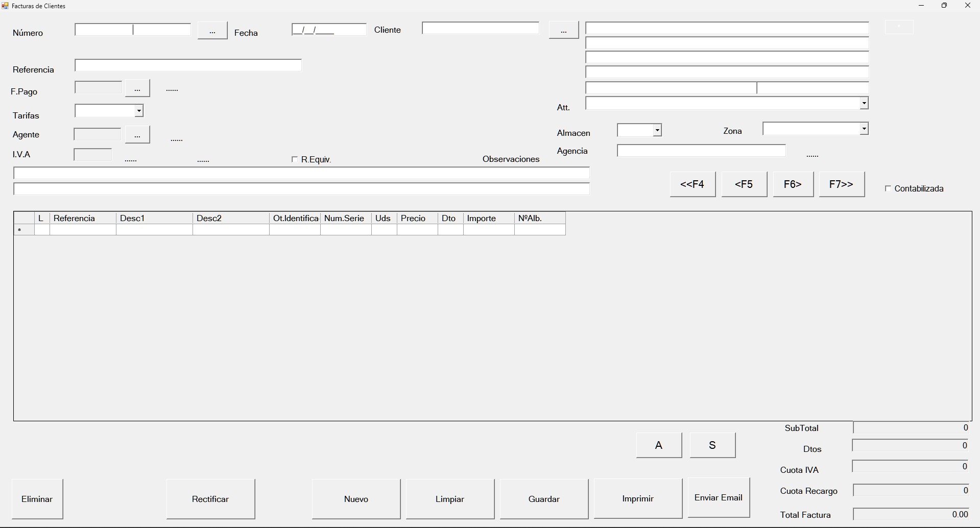
Task: Check the R.Equiv. checkbox
Action: click(295, 159)
